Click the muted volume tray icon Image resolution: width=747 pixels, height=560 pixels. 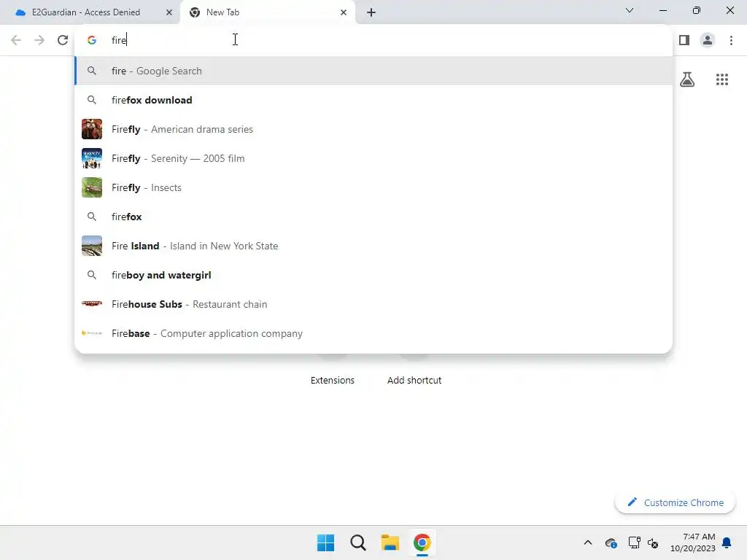[x=653, y=542]
